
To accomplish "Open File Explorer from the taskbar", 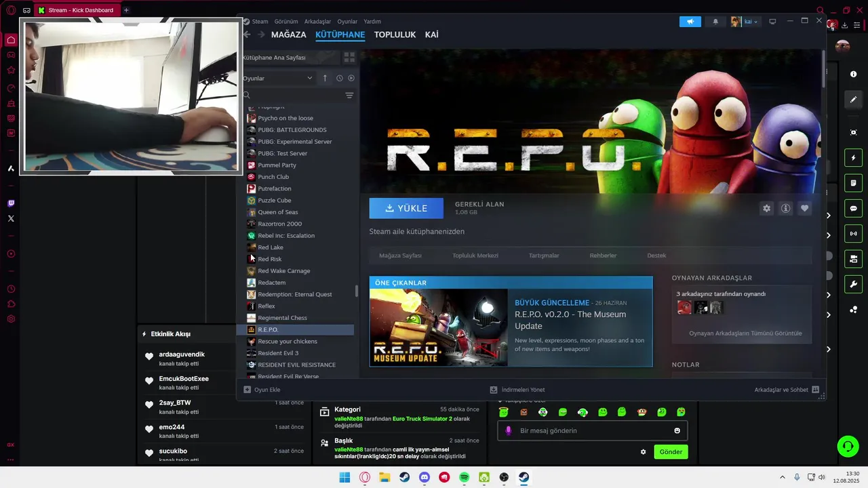I will (x=384, y=477).
